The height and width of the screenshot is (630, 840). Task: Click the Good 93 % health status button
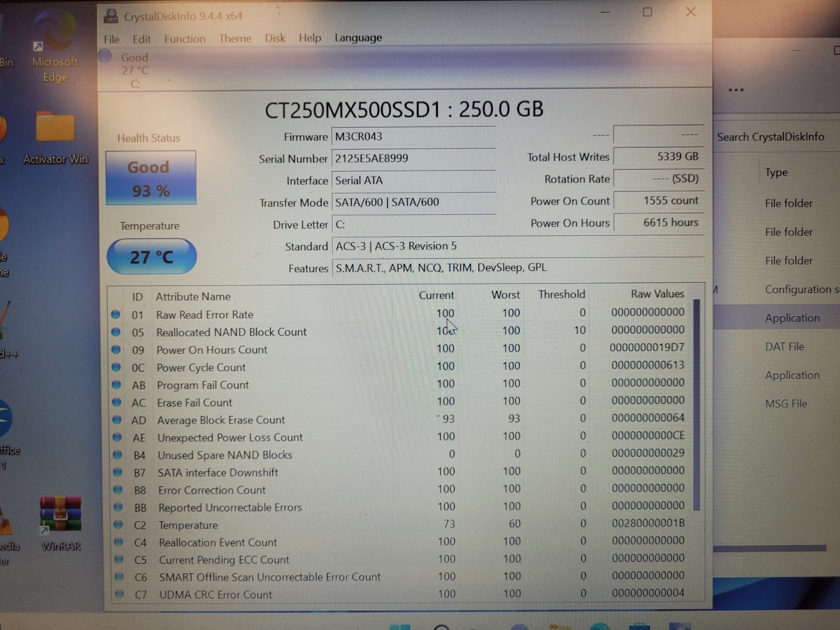(151, 178)
